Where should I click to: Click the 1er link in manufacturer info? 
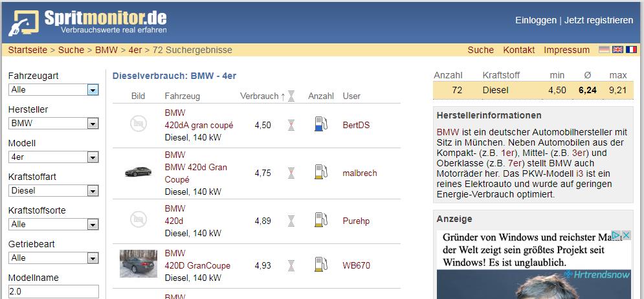508,153
